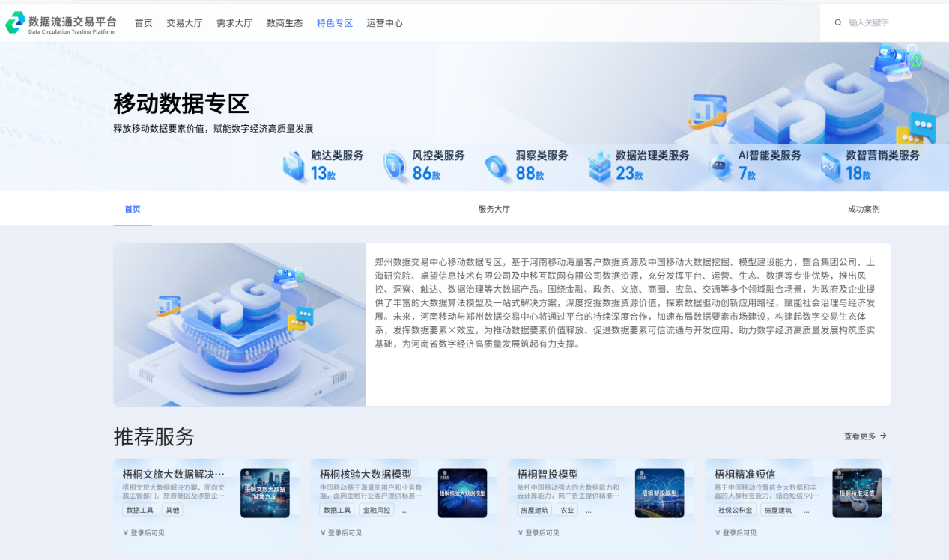Open the 首页 item in top navigation
The image size is (949, 560).
coord(144,23)
